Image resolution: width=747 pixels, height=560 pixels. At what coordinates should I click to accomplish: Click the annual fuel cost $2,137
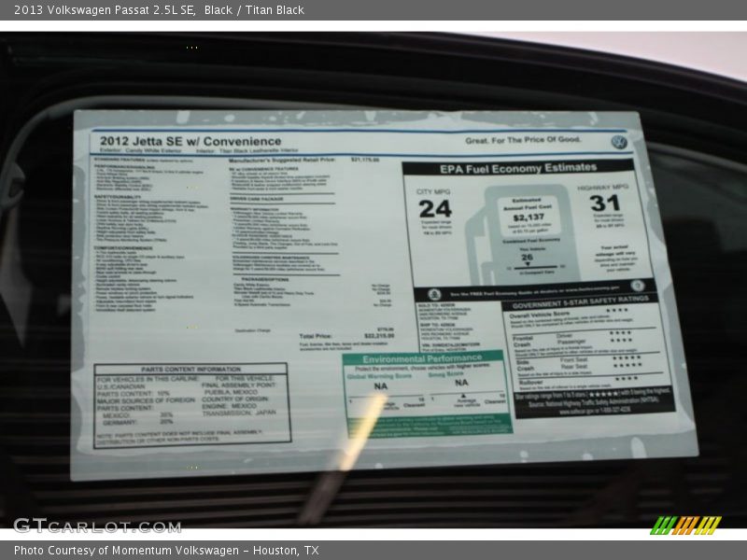tap(528, 217)
